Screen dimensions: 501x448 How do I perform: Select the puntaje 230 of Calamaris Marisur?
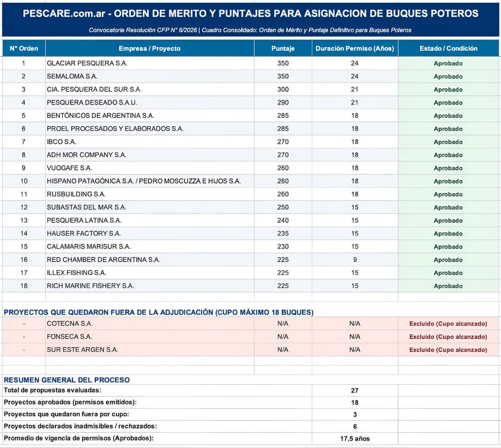283,247
